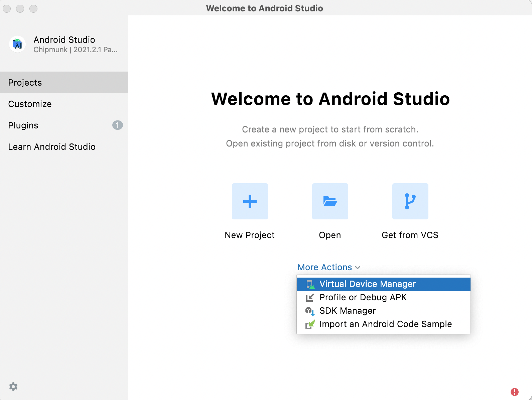
Task: Click the Open label under folder
Action: 330,235
